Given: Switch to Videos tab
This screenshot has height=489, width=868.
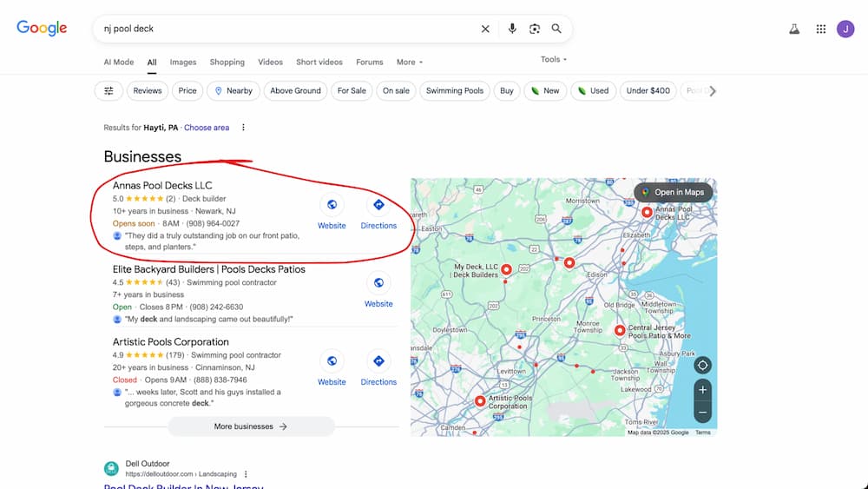Looking at the screenshot, I should (270, 62).
